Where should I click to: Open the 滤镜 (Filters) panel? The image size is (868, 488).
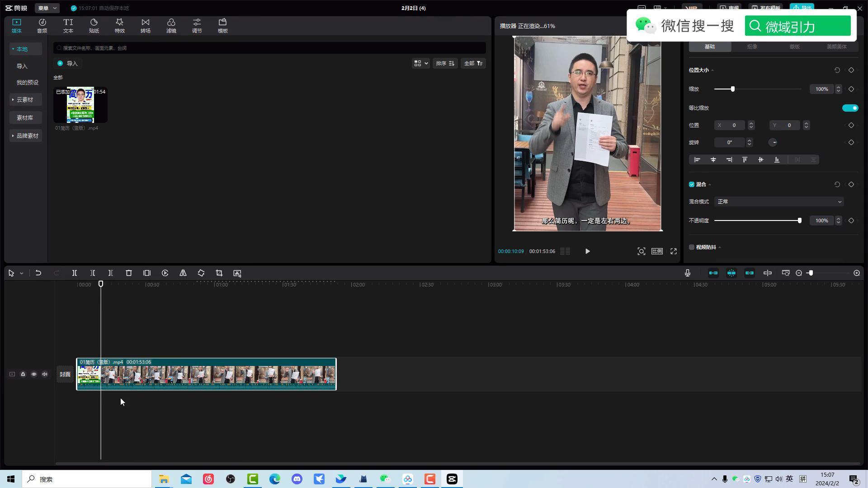coord(171,26)
